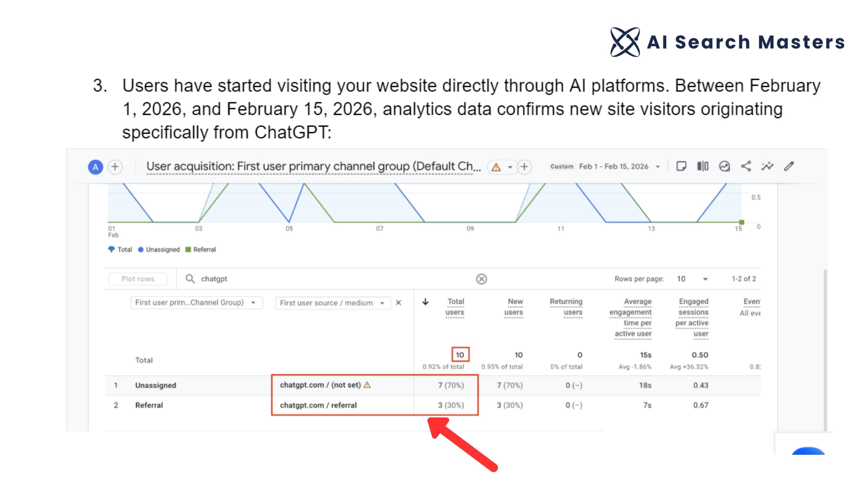Add a filter with the plus after report title
The image size is (868, 488).
click(524, 167)
